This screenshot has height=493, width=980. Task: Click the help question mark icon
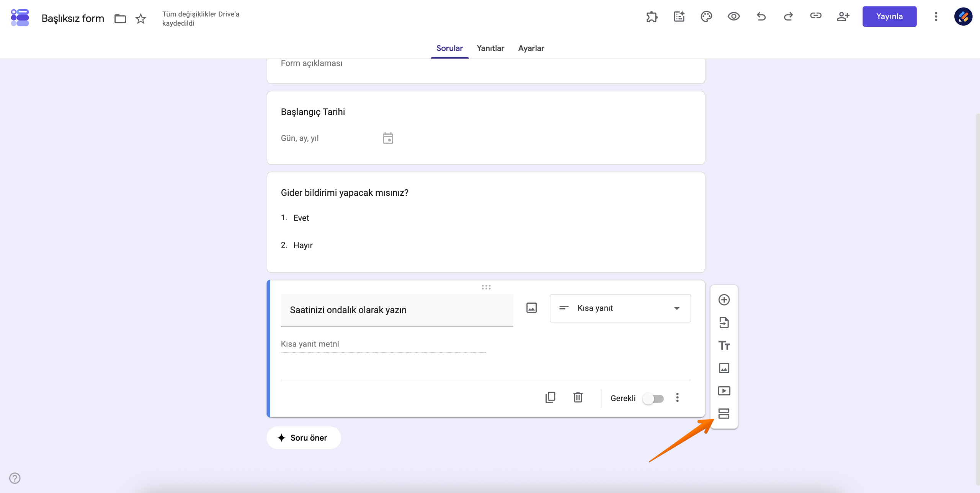pos(15,478)
